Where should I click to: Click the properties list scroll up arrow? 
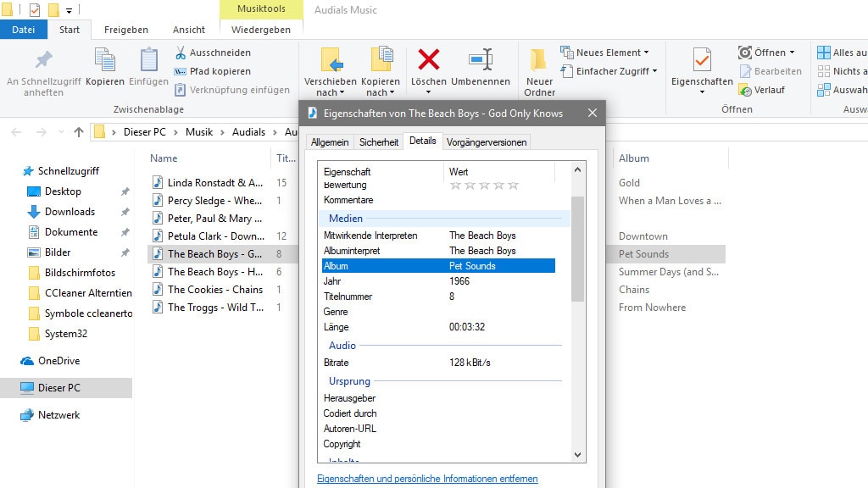point(577,169)
